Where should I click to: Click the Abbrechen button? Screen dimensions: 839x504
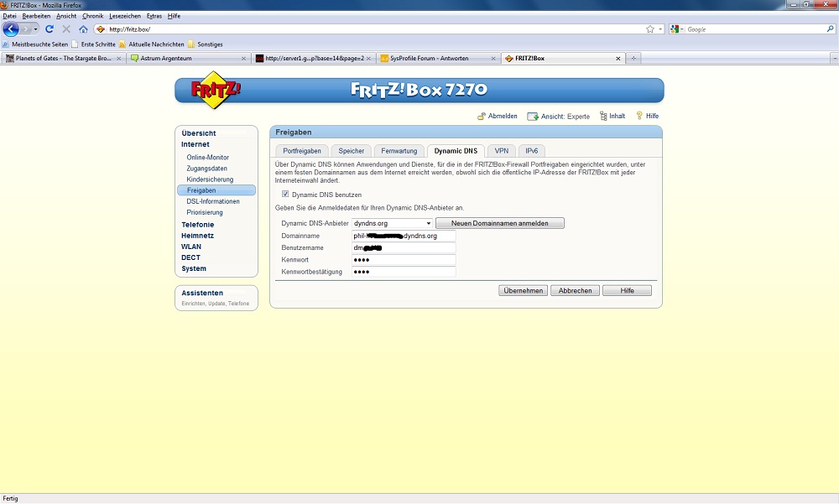[x=576, y=290]
